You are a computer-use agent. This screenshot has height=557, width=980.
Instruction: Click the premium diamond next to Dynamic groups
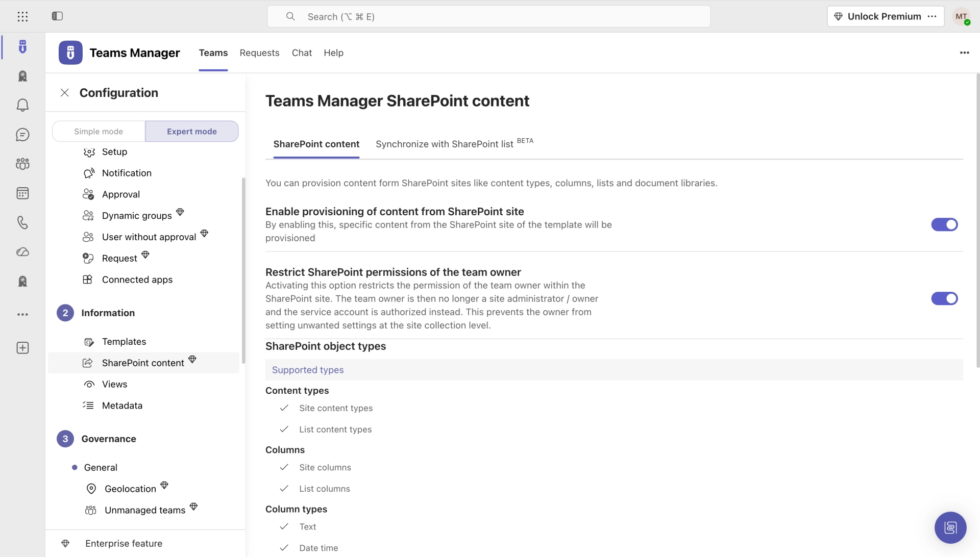180,212
